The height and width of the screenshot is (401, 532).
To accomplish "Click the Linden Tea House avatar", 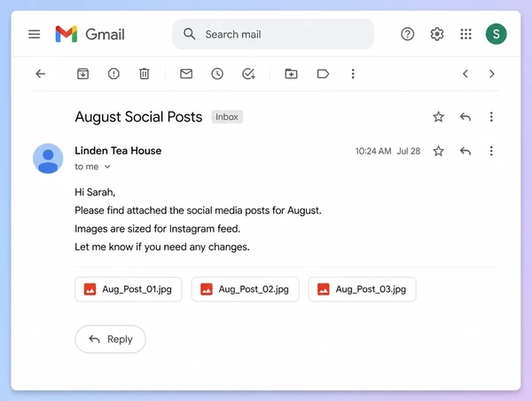I will pyautogui.click(x=48, y=158).
